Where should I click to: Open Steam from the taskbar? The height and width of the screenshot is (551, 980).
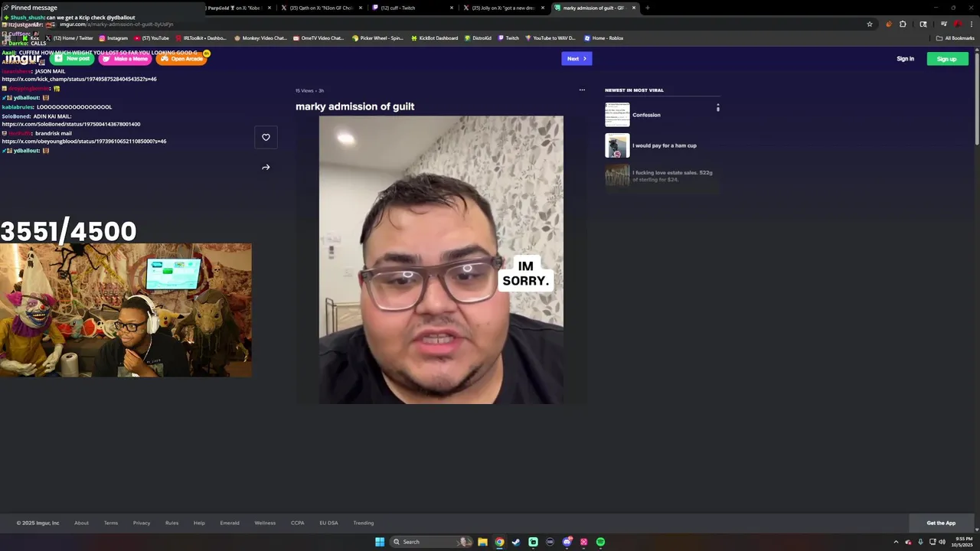point(516,542)
